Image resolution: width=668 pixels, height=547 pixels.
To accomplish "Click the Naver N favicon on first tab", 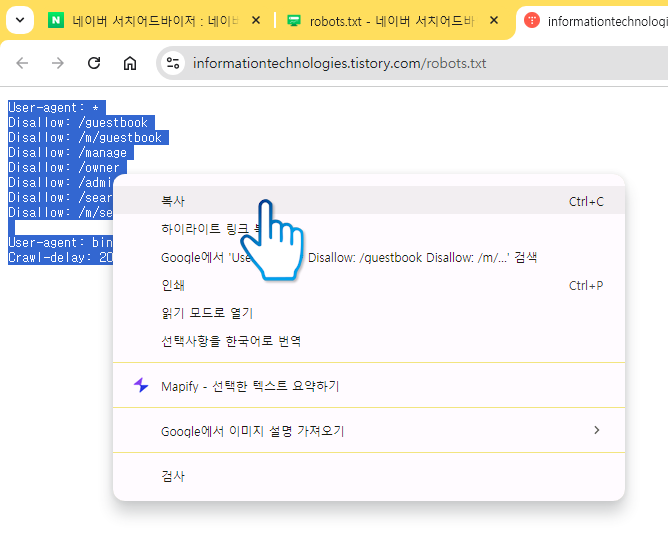I will pos(56,20).
